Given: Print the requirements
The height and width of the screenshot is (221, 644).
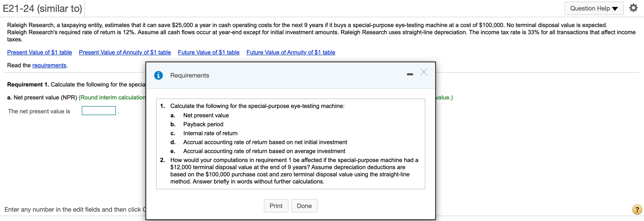Looking at the screenshot, I should pyautogui.click(x=276, y=206).
